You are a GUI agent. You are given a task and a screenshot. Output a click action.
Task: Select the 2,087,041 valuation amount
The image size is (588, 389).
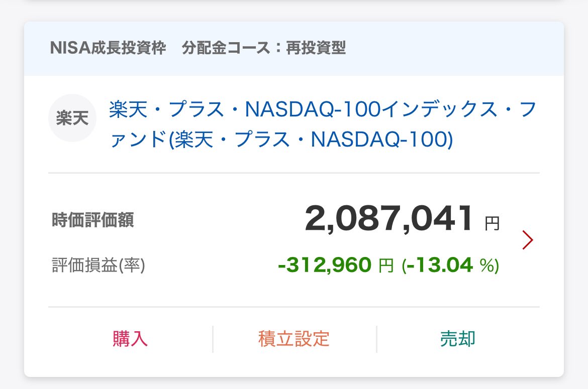pyautogui.click(x=388, y=220)
